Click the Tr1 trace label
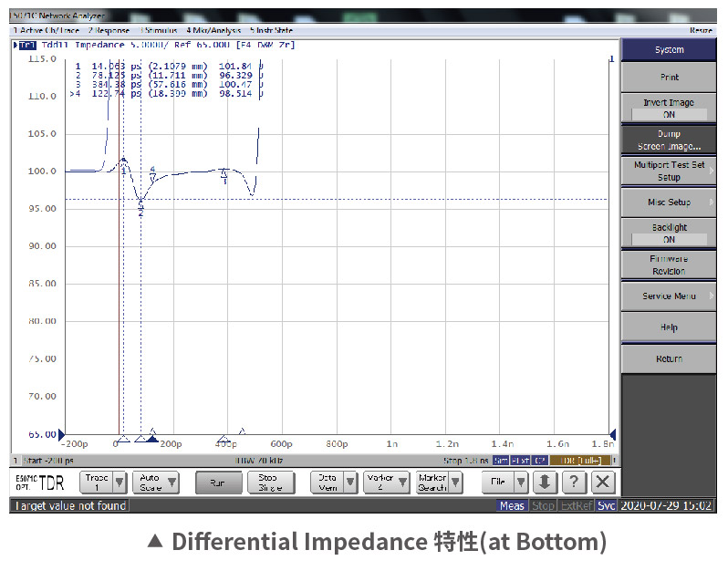 pyautogui.click(x=26, y=45)
